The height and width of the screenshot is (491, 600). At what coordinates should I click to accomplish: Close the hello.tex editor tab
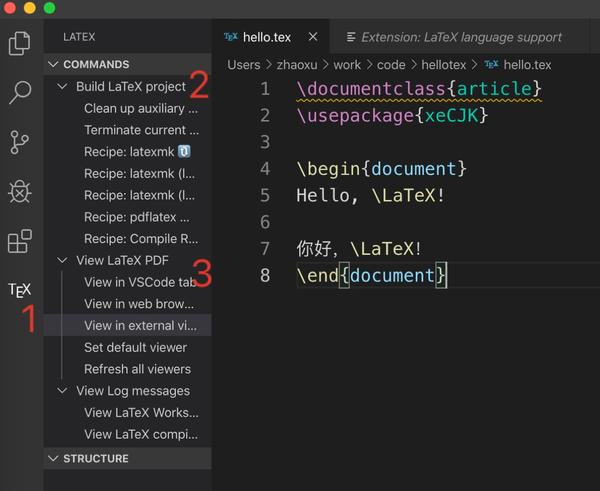(x=313, y=37)
